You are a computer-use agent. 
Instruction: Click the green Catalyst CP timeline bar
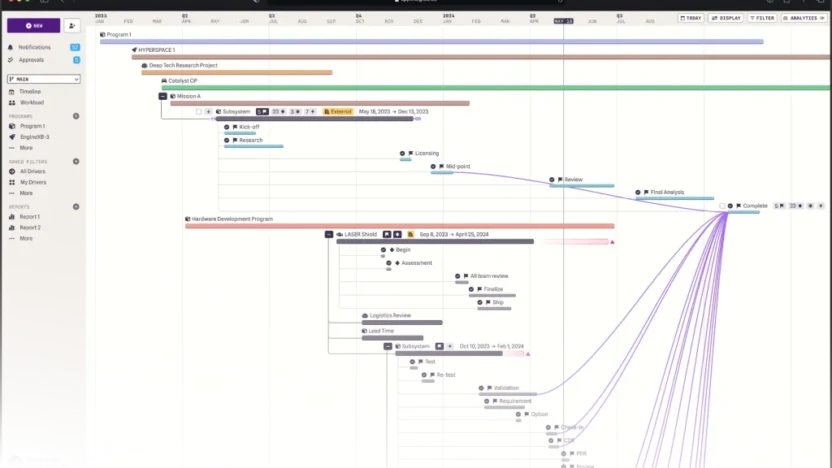click(x=500, y=88)
